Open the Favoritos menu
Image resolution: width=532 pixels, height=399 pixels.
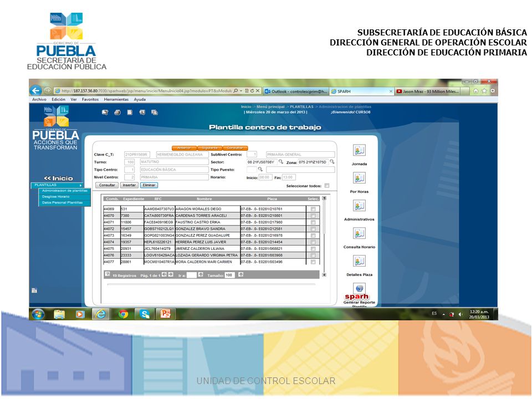coord(90,99)
